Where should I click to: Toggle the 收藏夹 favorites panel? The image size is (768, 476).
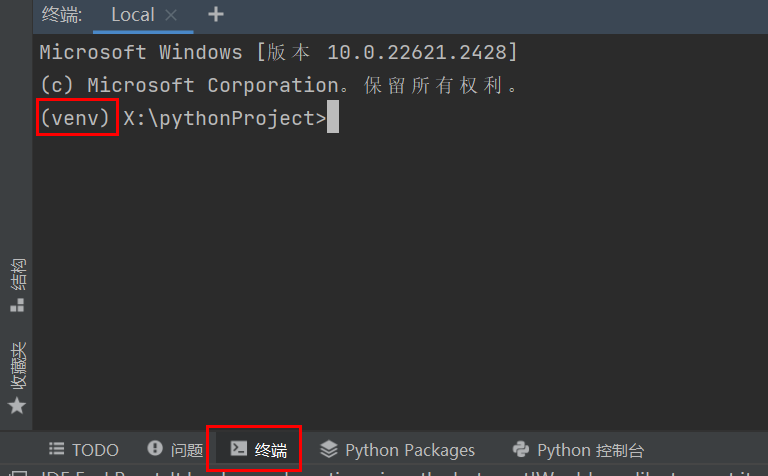16,366
